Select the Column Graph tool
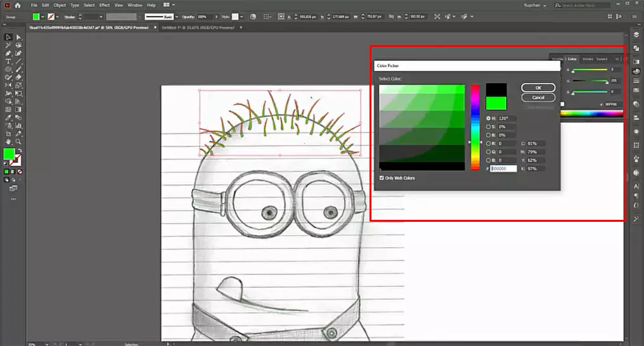644x346 pixels. coord(18,125)
